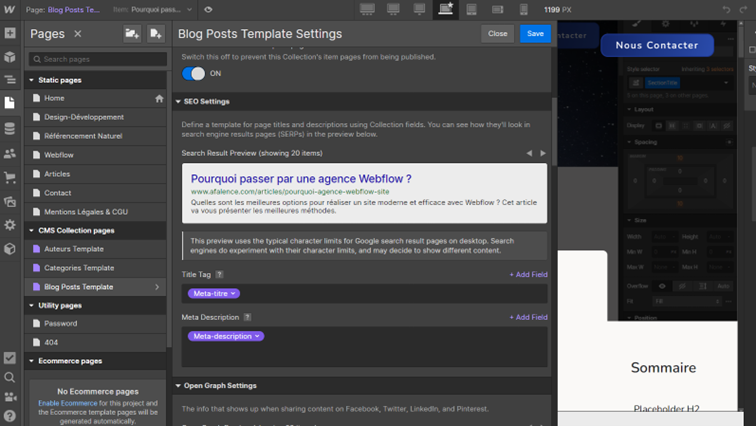Open the CMS Collections panel
Viewport: 756px width, 426px height.
(10, 129)
